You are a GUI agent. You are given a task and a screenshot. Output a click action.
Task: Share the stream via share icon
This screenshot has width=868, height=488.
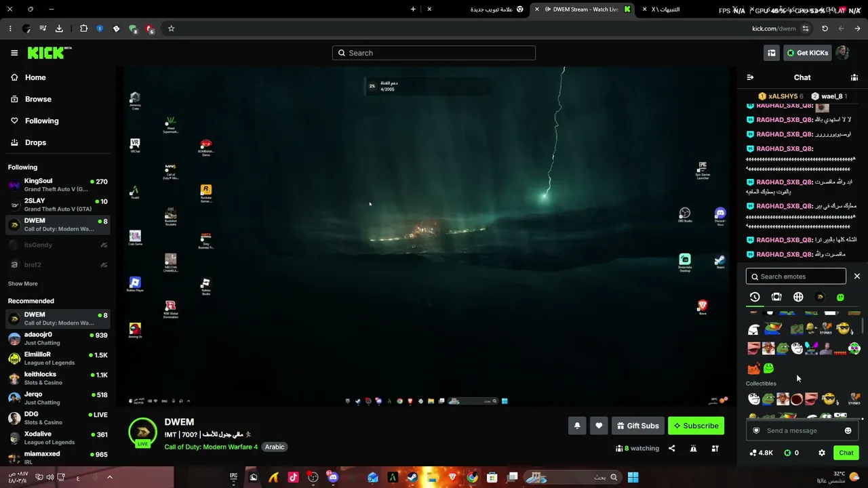(672, 448)
